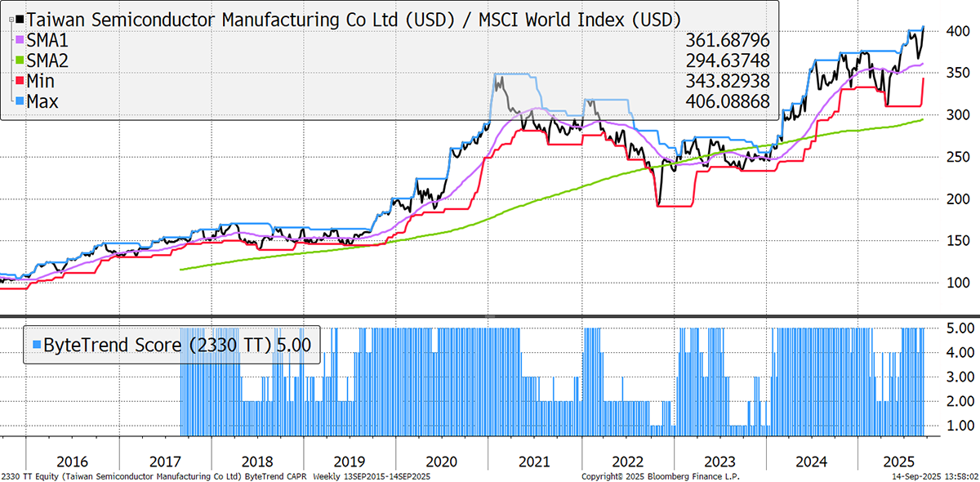Select the Taiwan Semiconductor / MSCI World Index legend title
Viewport: 980px width, 482px height.
(x=354, y=19)
